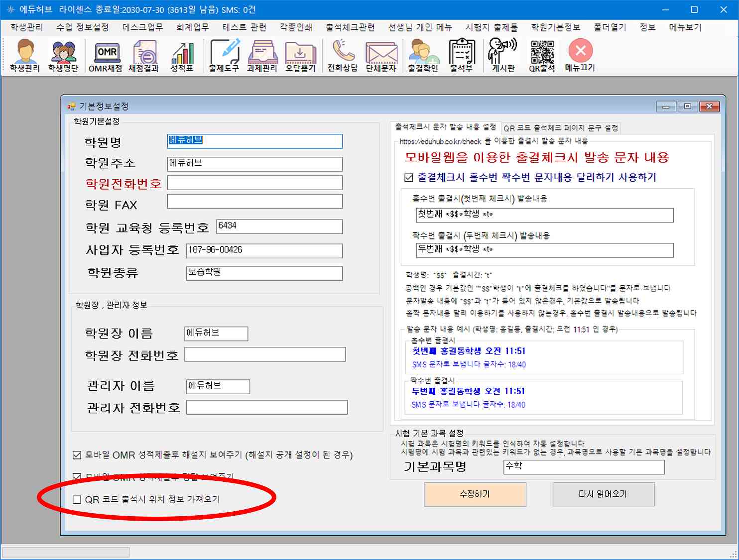Screen dimensions: 739x560
Task: Click the 짝수번 출결시 발송내용 text field
Action: point(545,250)
